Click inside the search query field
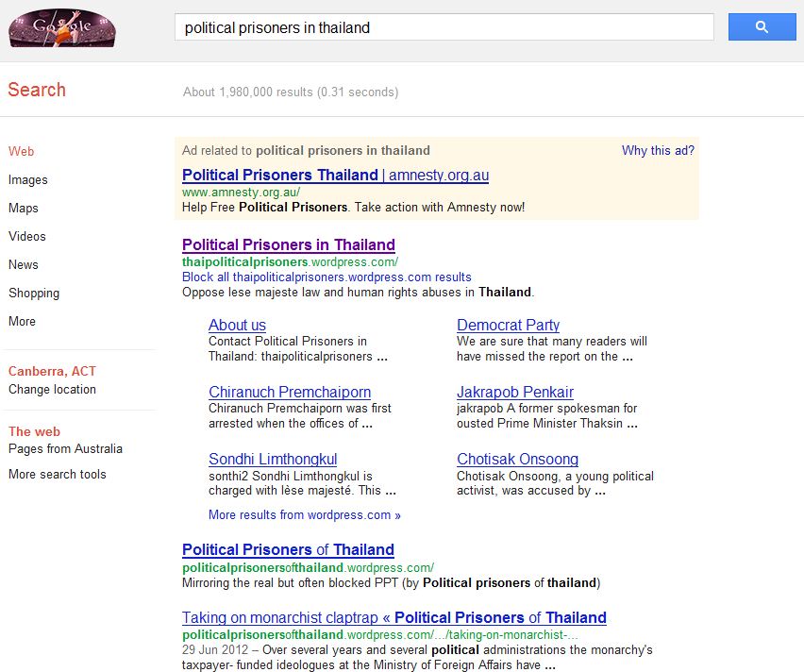 point(444,27)
